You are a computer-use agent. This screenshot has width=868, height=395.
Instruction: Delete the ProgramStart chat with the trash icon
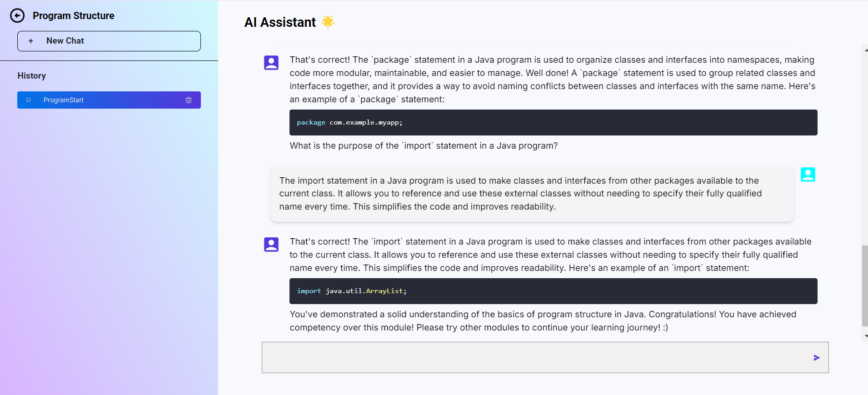[x=189, y=100]
